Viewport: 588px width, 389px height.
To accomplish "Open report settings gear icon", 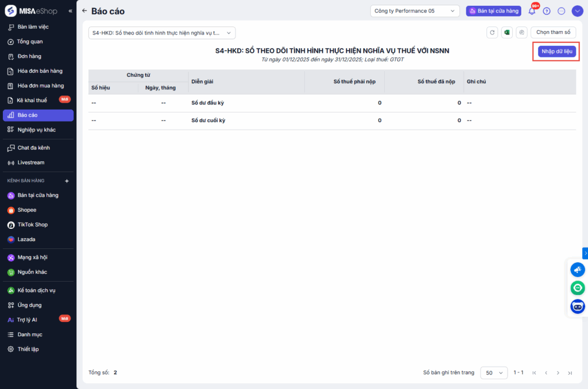I will (521, 33).
